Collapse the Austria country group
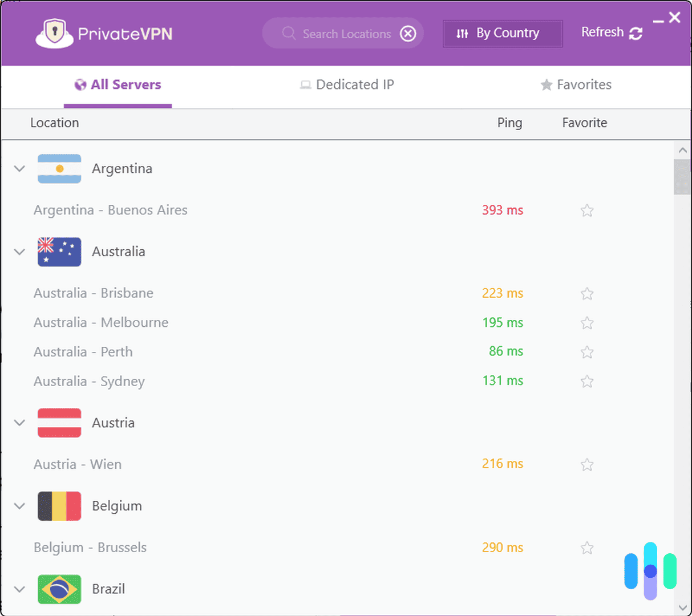The height and width of the screenshot is (616, 692). tap(19, 423)
